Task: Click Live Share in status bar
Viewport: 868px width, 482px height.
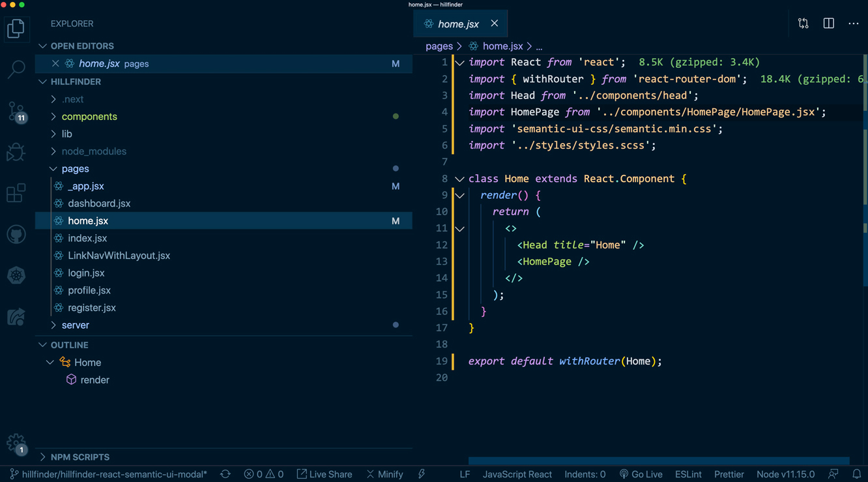Action: click(x=325, y=474)
